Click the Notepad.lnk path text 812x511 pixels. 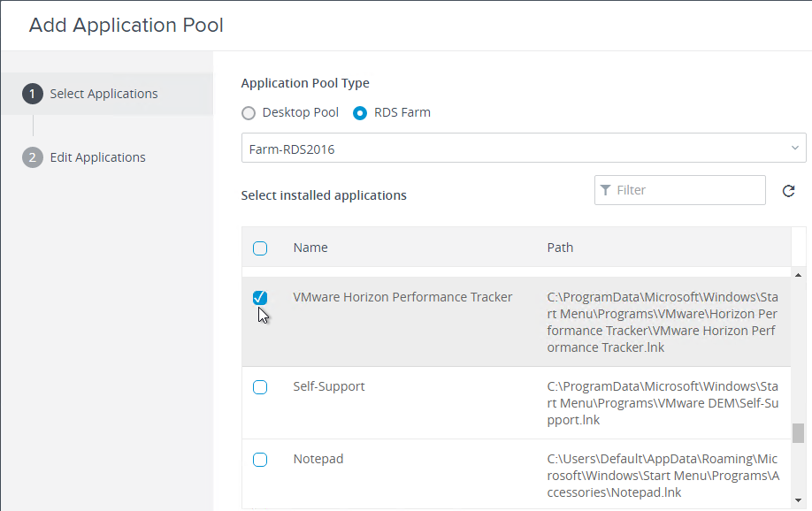(663, 476)
